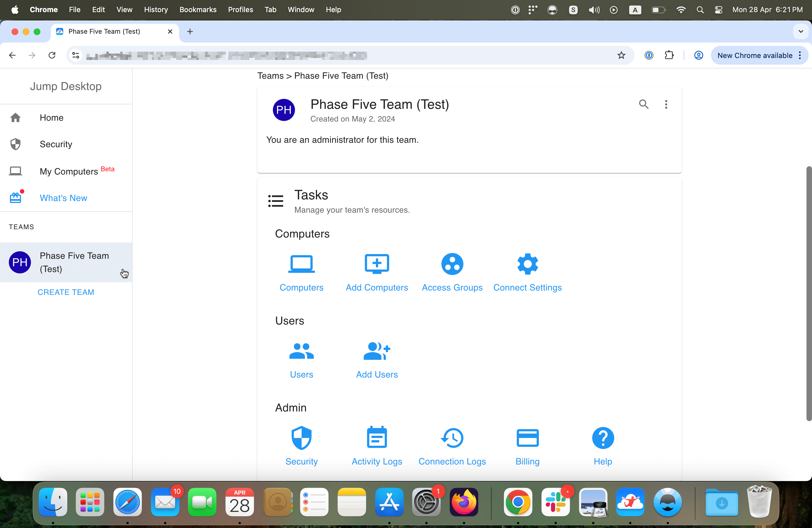The image size is (812, 528).
Task: Open Connect Settings gear icon
Action: pyautogui.click(x=528, y=264)
